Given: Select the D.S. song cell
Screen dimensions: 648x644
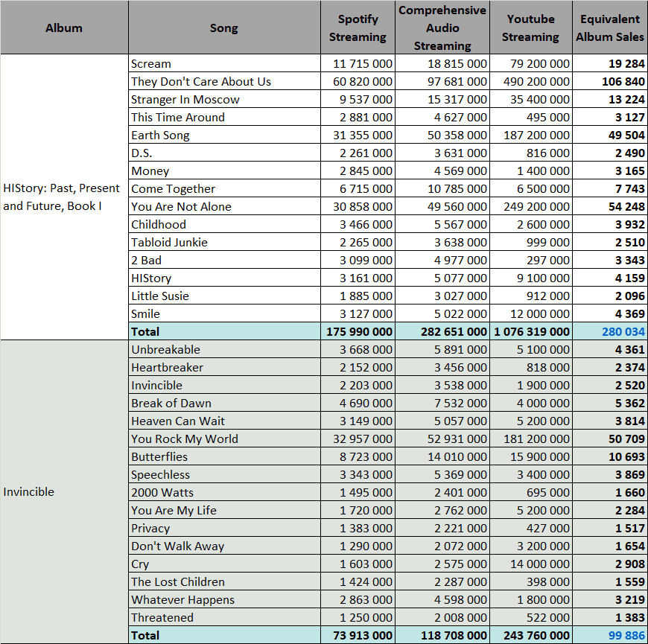Looking at the screenshot, I should pyautogui.click(x=224, y=153).
